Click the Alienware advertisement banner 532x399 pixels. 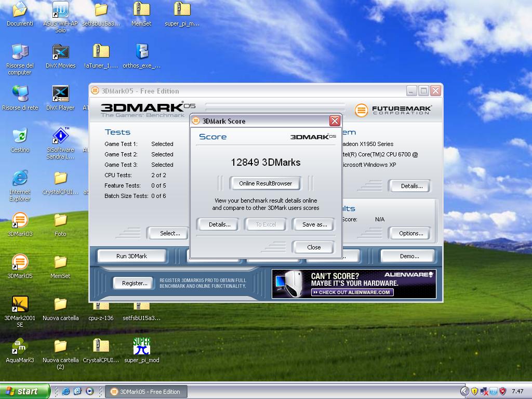(354, 284)
